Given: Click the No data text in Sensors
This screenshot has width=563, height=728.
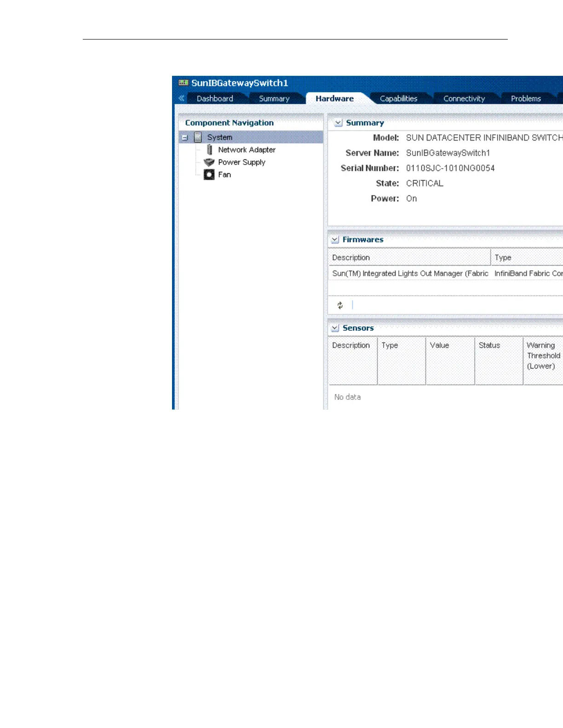Looking at the screenshot, I should pos(347,397).
